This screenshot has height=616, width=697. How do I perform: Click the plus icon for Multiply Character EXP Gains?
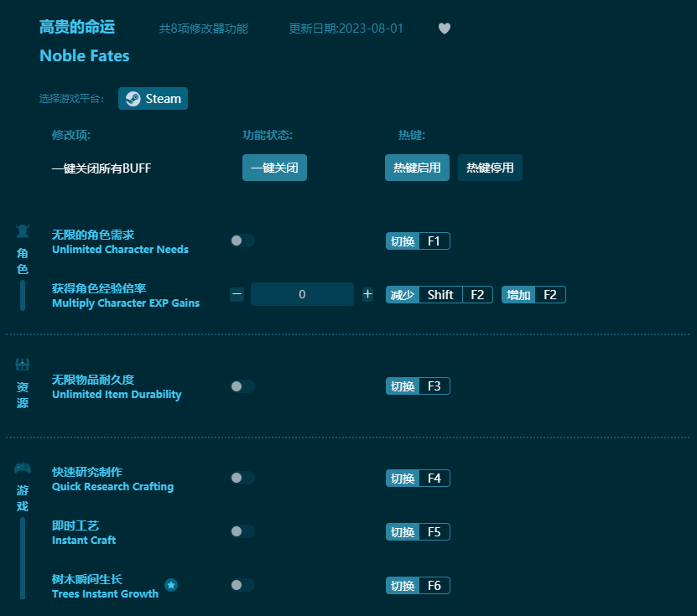point(367,294)
